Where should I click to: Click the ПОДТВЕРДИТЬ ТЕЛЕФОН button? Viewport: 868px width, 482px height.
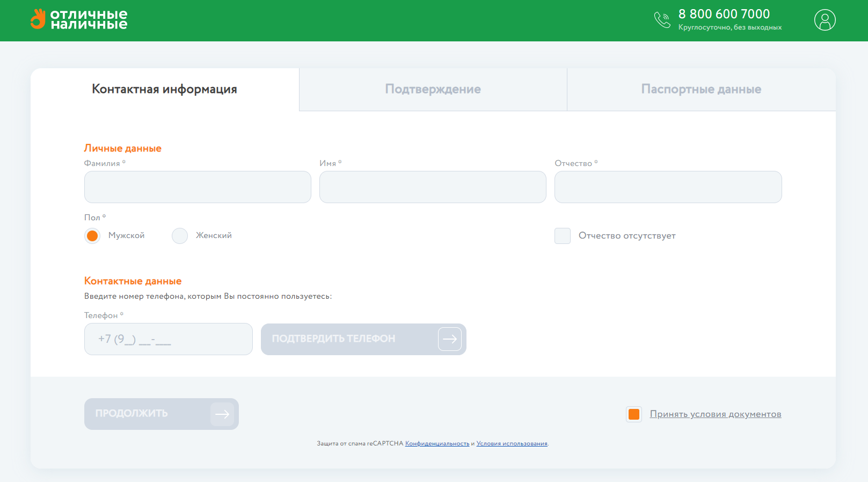coord(363,339)
